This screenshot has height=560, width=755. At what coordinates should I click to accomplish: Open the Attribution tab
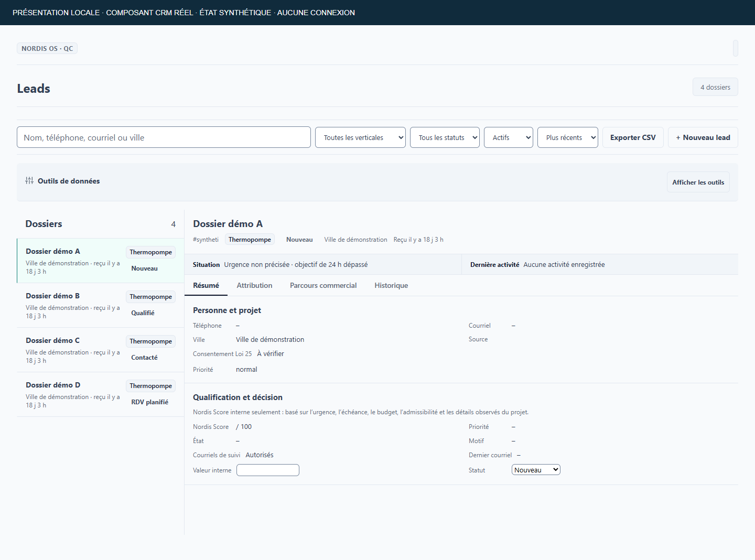coord(254,285)
